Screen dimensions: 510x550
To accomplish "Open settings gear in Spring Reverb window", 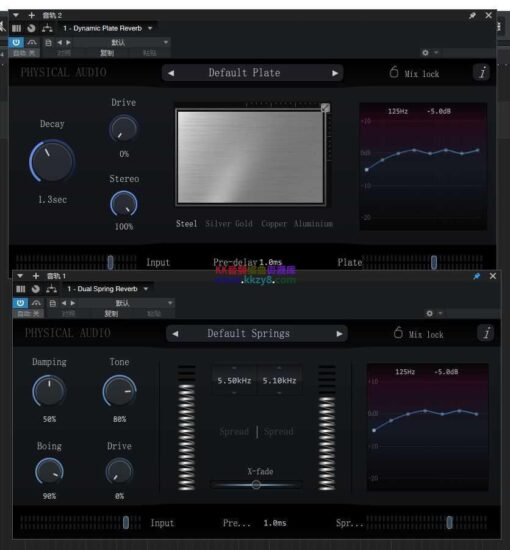I will 429,313.
